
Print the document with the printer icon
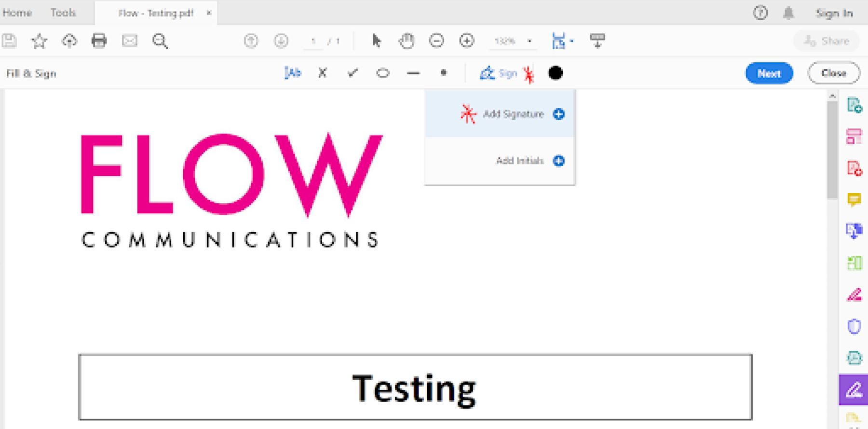pyautogui.click(x=99, y=41)
